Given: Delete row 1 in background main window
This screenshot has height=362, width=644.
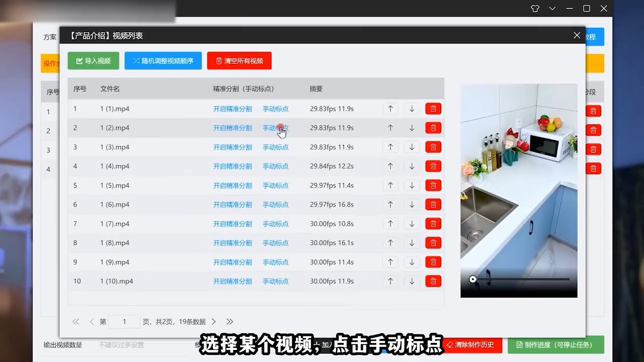Looking at the screenshot, I should click(x=594, y=111).
